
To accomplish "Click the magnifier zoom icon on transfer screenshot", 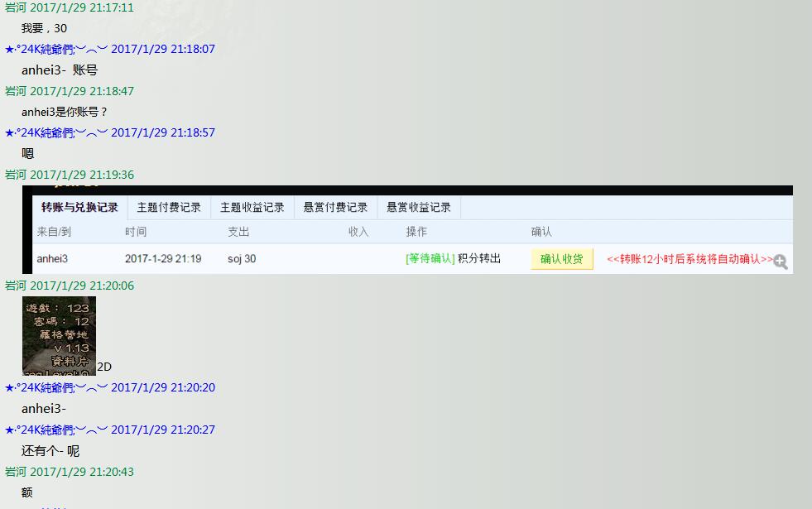I will (780, 262).
